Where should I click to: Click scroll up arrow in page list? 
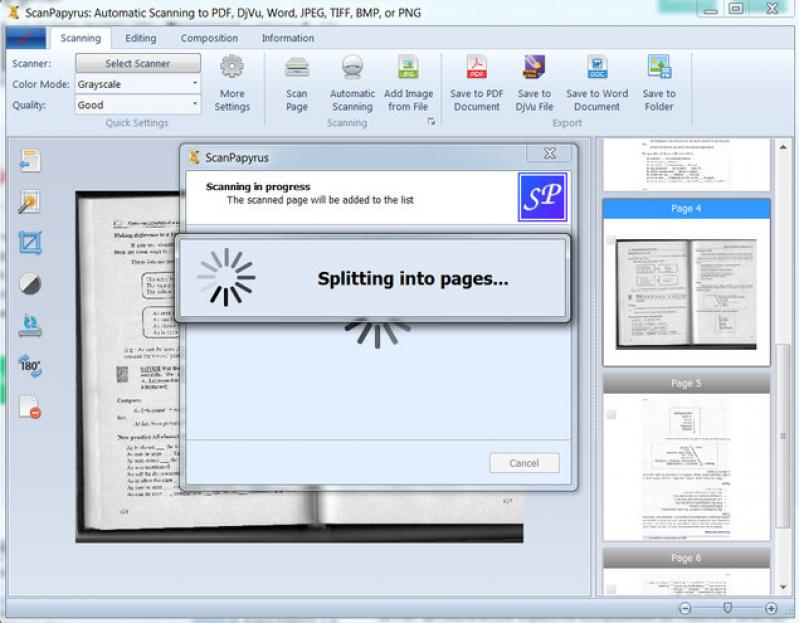(x=783, y=147)
